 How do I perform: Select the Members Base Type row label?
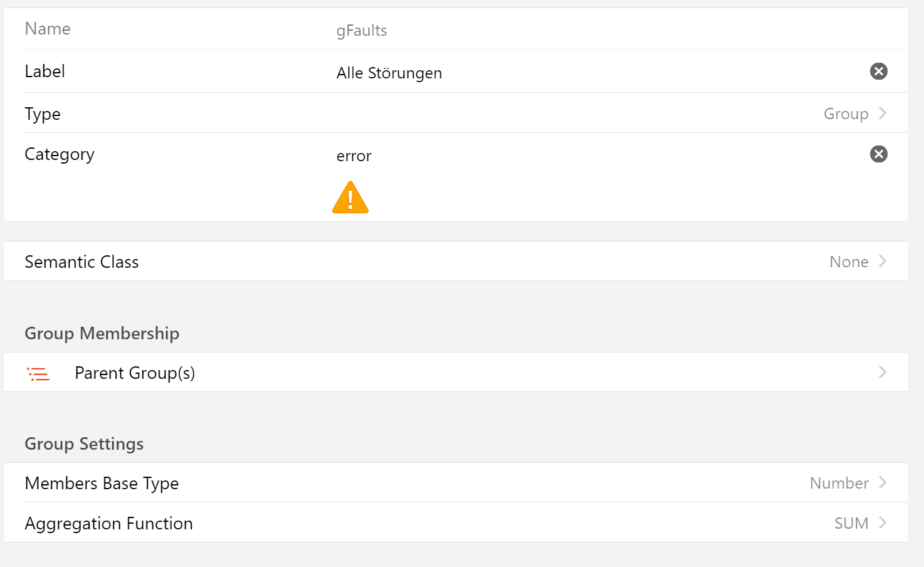tap(102, 484)
